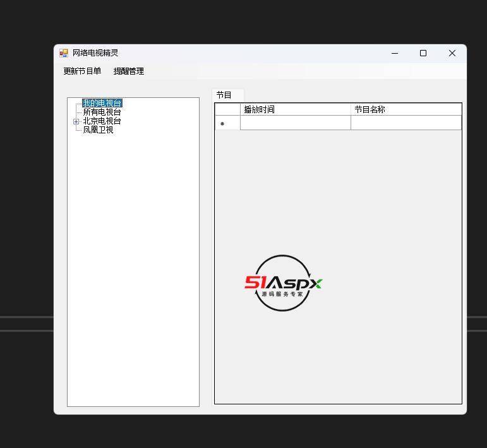Click the 播放时间 column header
Screen dimensions: 487x448
click(x=296, y=109)
